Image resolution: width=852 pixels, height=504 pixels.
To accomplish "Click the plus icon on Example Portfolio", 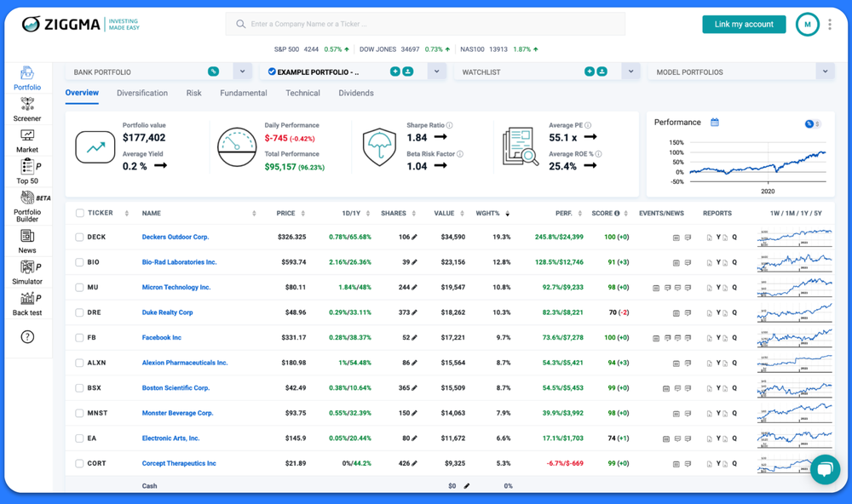I will pyautogui.click(x=395, y=72).
